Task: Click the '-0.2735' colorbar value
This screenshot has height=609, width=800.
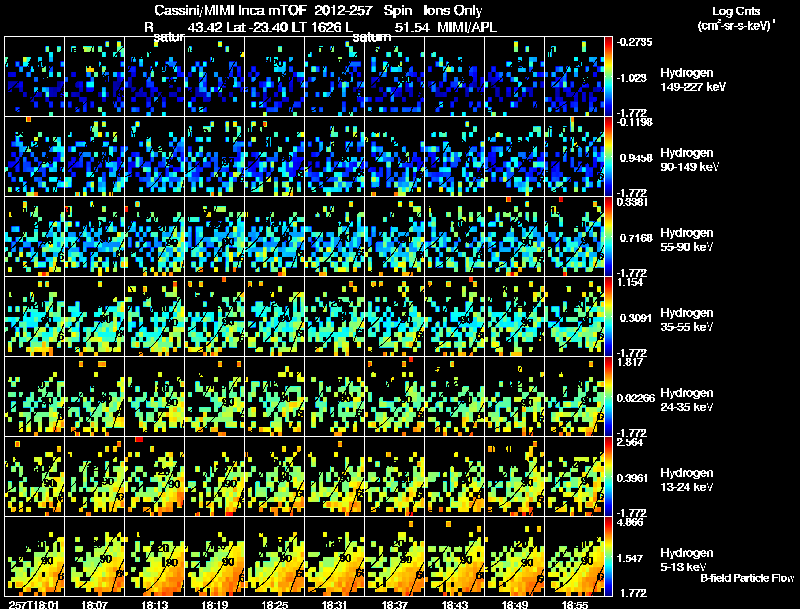Action: [634, 42]
